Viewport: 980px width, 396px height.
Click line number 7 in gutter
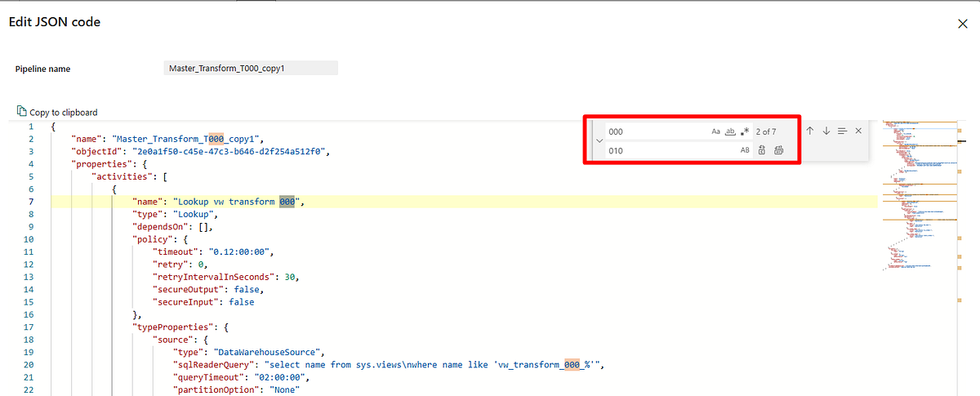tap(31, 202)
